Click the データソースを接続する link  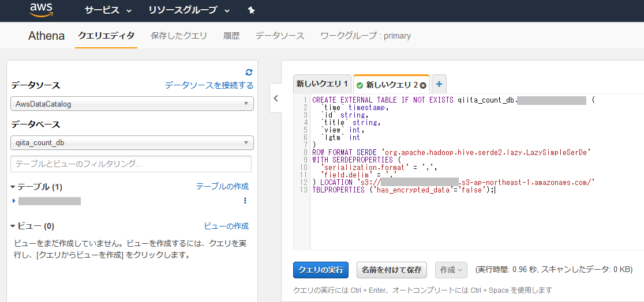(209, 85)
